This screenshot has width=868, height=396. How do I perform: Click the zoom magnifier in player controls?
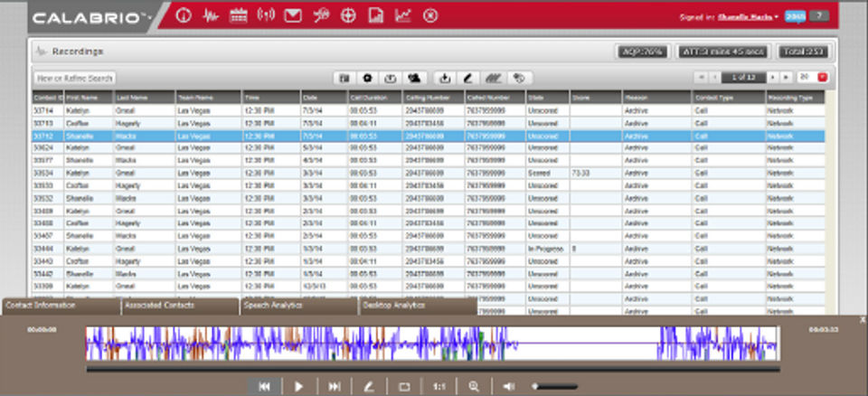tap(473, 386)
